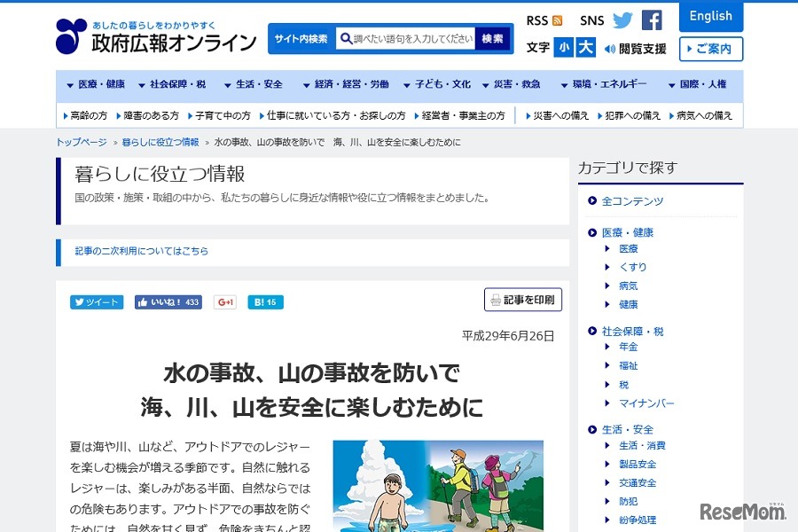The width and height of the screenshot is (798, 532).
Task: Expand the 国際・人権 navigation menu
Action: pyautogui.click(x=698, y=84)
